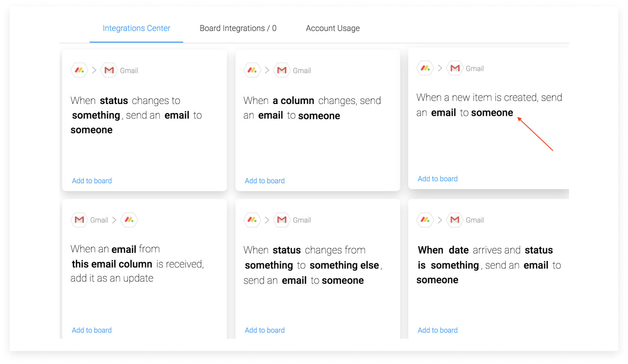Screen dimensions: 628x364
Task: Add column changes email recipe to board
Action: [x=265, y=181]
